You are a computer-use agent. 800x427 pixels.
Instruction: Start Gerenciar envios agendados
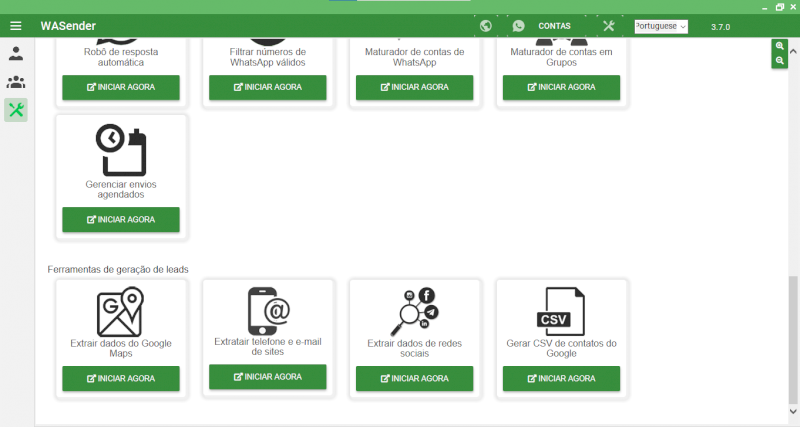click(x=121, y=219)
